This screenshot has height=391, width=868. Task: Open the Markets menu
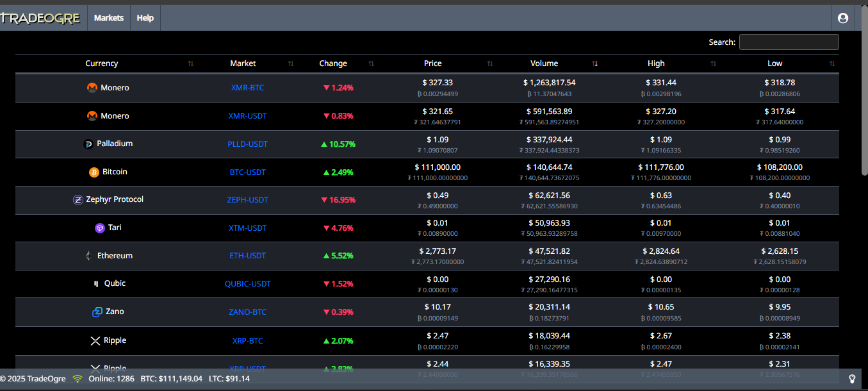click(109, 18)
